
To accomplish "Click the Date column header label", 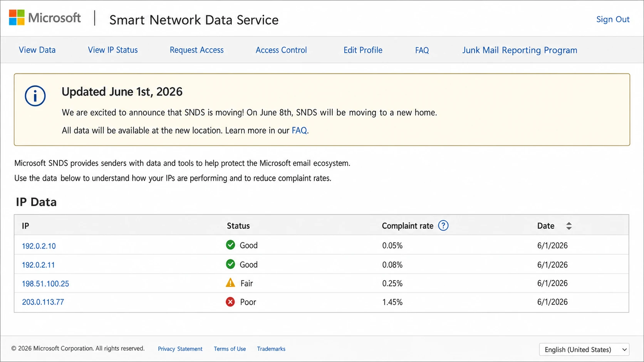I will coord(545,226).
